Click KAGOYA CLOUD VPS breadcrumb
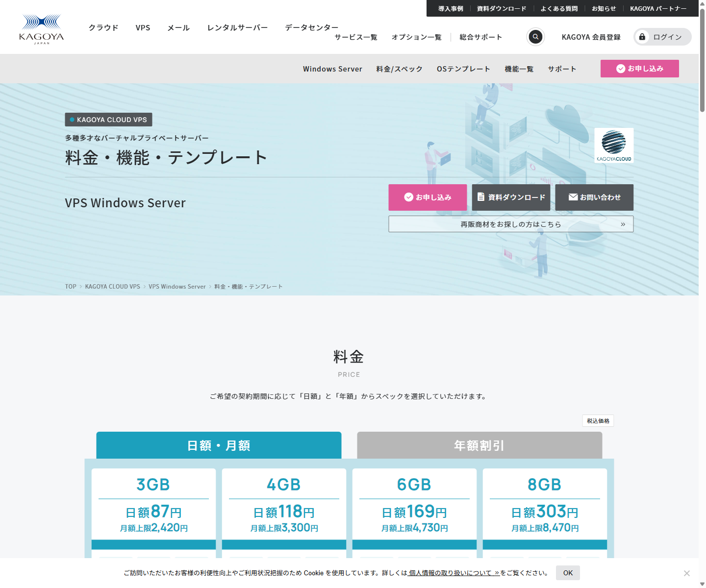 [x=113, y=287]
